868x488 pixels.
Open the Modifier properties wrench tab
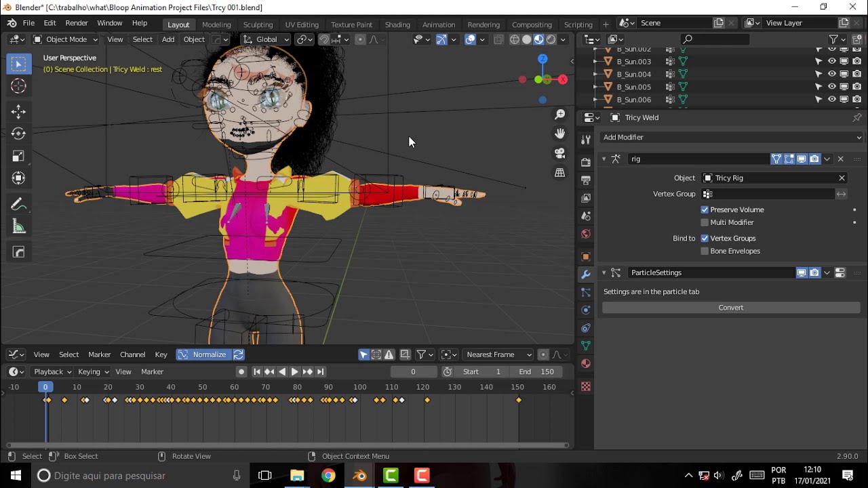[586, 274]
